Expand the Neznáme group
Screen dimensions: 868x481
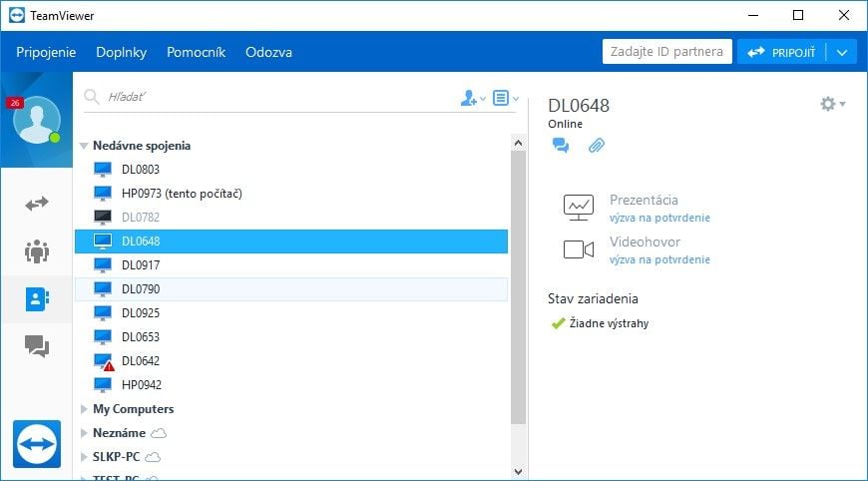pyautogui.click(x=84, y=433)
